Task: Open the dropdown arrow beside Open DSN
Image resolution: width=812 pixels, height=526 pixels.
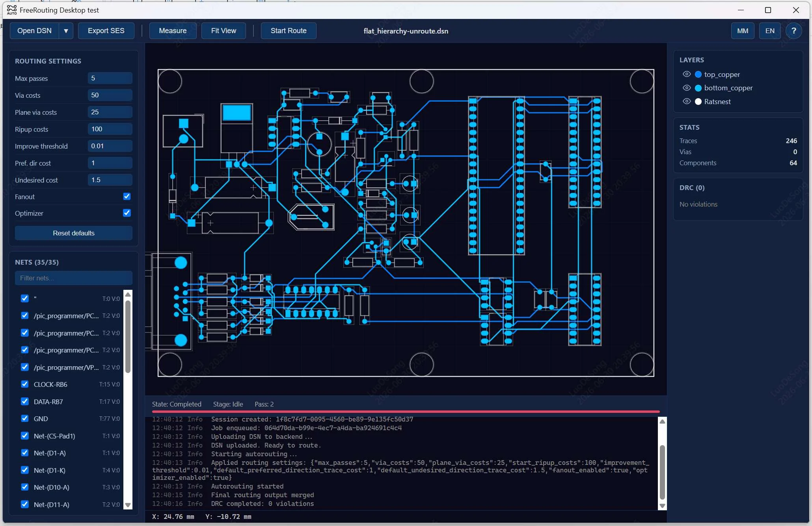Action: 66,31
